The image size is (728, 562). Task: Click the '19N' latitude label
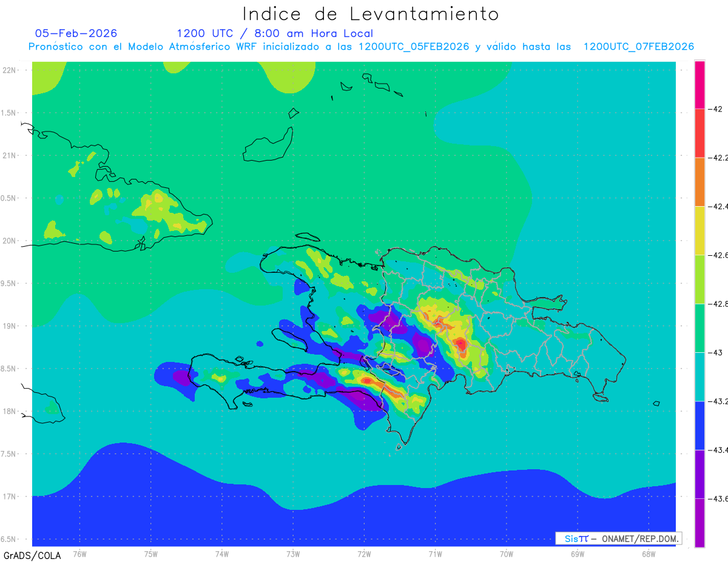pos(9,326)
